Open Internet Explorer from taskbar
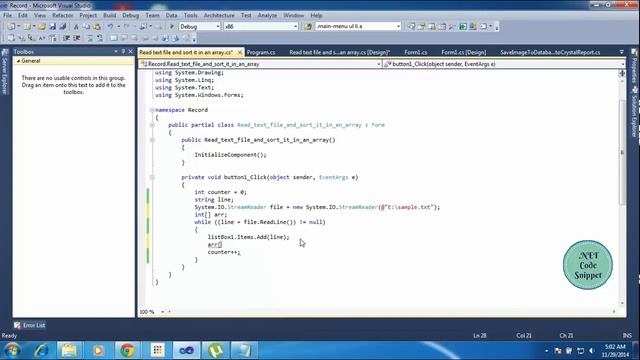Screen dimensions: 640x360 [41, 351]
